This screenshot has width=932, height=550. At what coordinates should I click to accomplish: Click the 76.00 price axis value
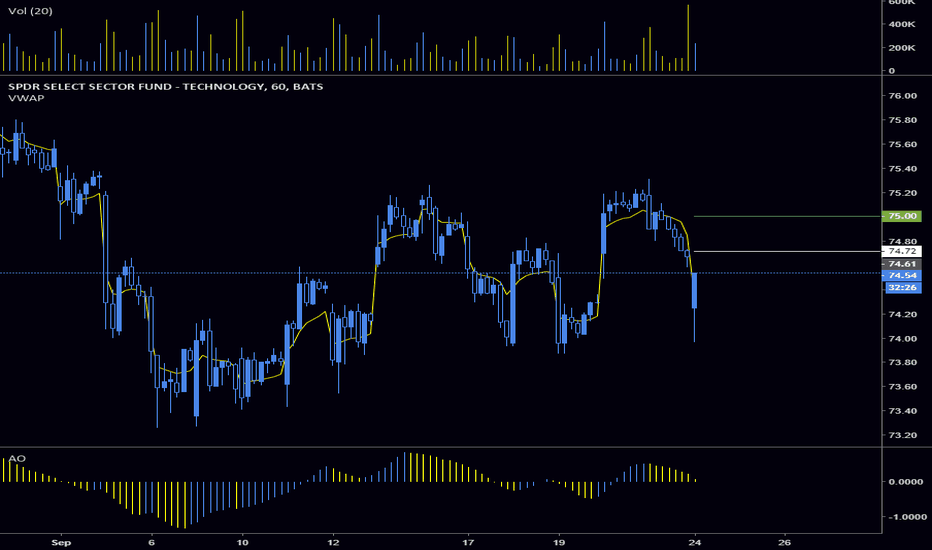(x=902, y=96)
